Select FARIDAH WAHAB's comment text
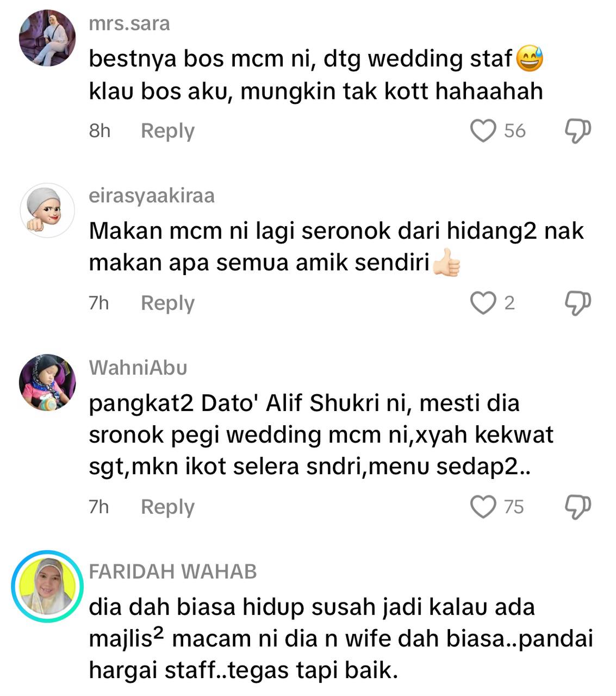This screenshot has width=616, height=696. point(341,638)
